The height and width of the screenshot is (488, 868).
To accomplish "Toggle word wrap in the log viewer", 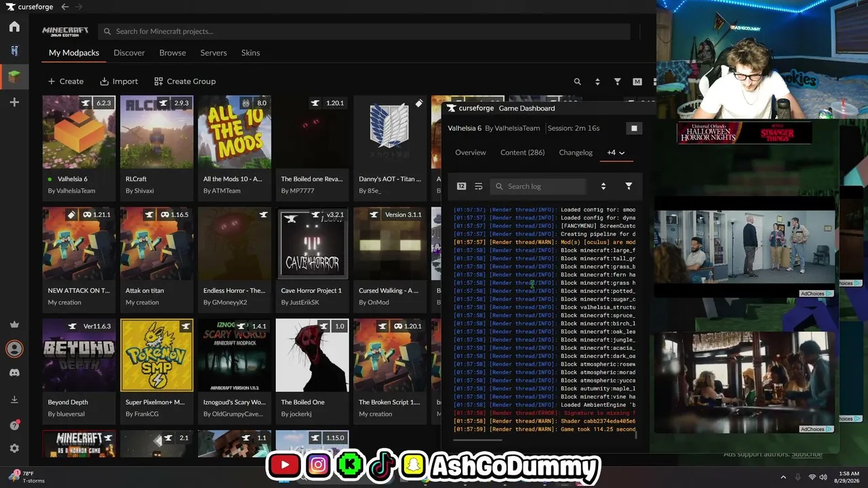I will pos(478,186).
